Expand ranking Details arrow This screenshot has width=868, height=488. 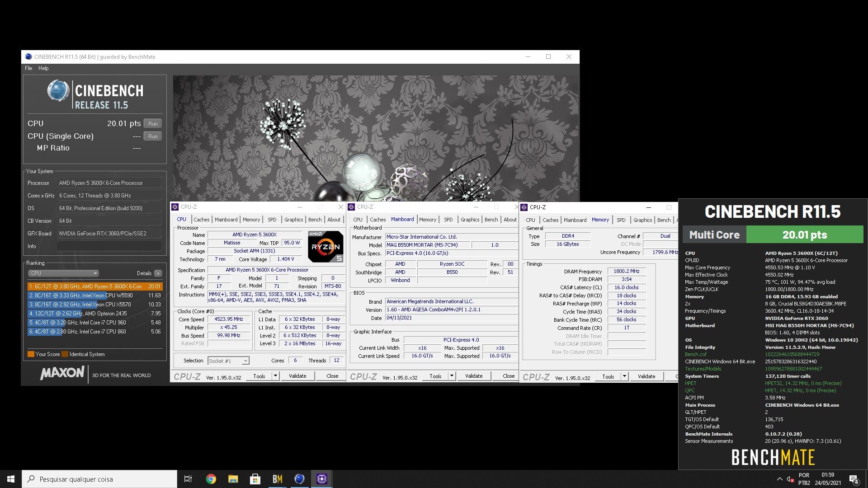[158, 273]
